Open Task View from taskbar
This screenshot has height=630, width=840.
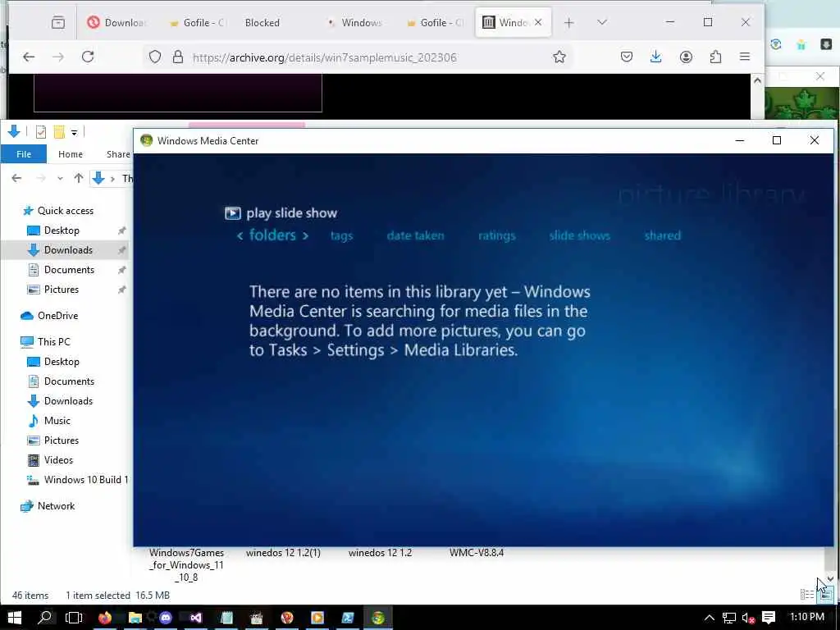tap(73, 618)
